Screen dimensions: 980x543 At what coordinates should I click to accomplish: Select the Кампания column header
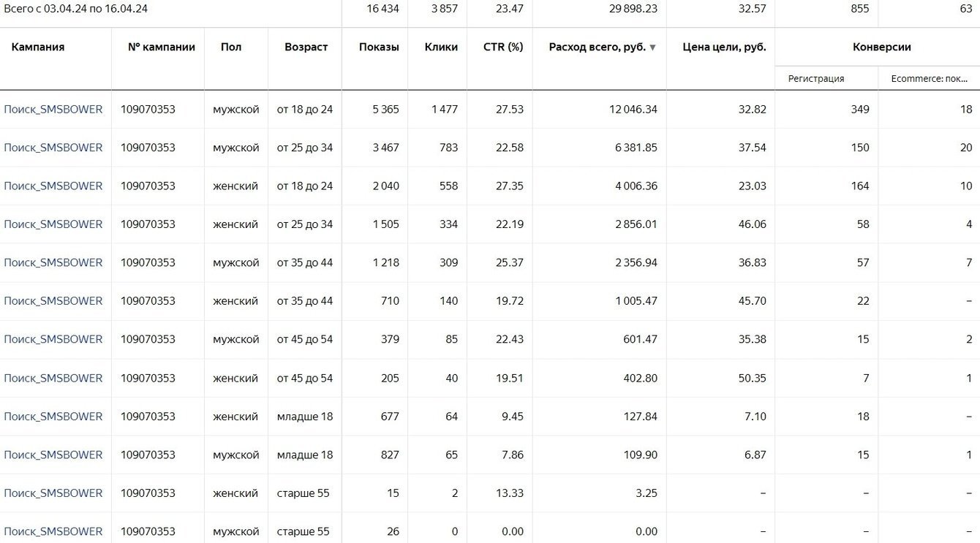pyautogui.click(x=38, y=47)
